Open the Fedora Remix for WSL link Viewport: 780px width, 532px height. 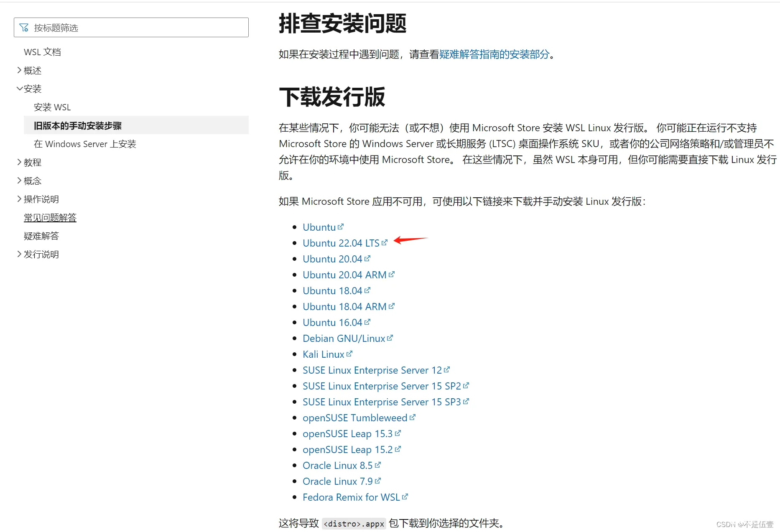[351, 497]
